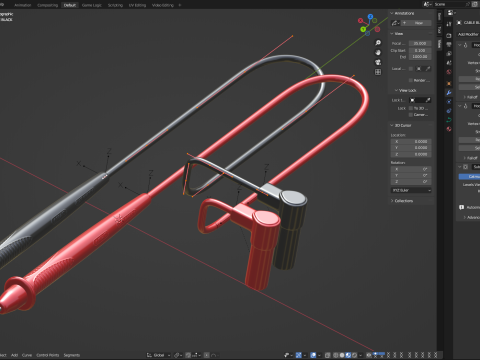Open the green Curve Data properties tab
480x360 pixels.
tap(449, 120)
